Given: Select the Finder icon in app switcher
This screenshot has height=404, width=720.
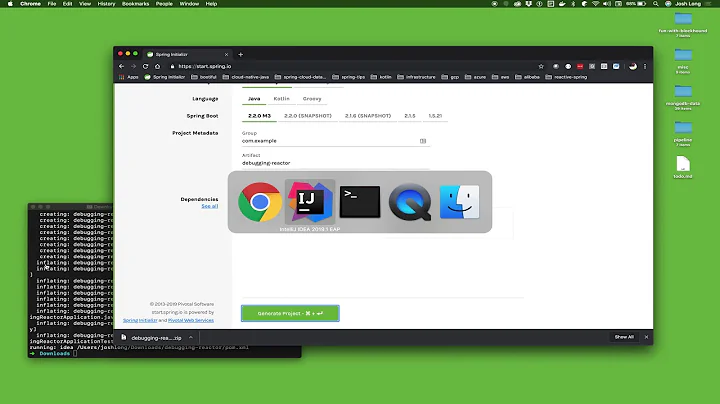Looking at the screenshot, I should click(x=459, y=202).
